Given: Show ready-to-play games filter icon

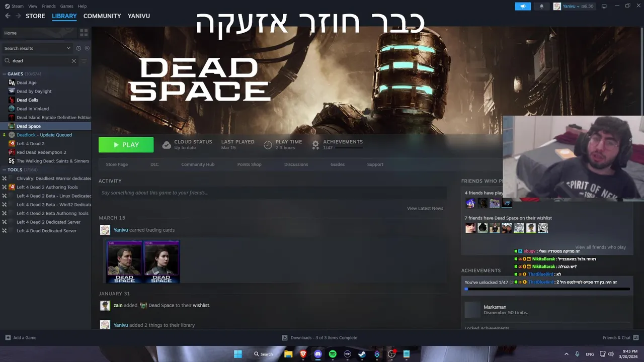Looking at the screenshot, I should pos(87,48).
